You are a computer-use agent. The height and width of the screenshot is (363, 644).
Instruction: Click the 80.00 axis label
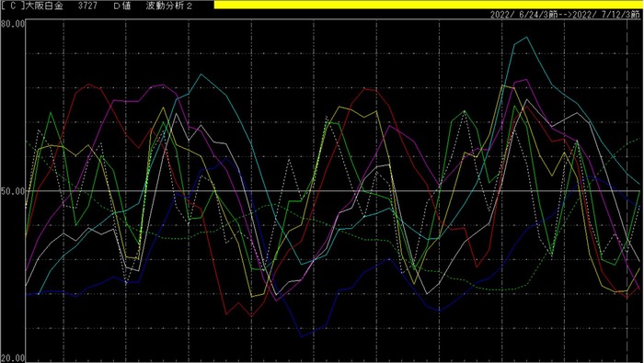coord(13,24)
